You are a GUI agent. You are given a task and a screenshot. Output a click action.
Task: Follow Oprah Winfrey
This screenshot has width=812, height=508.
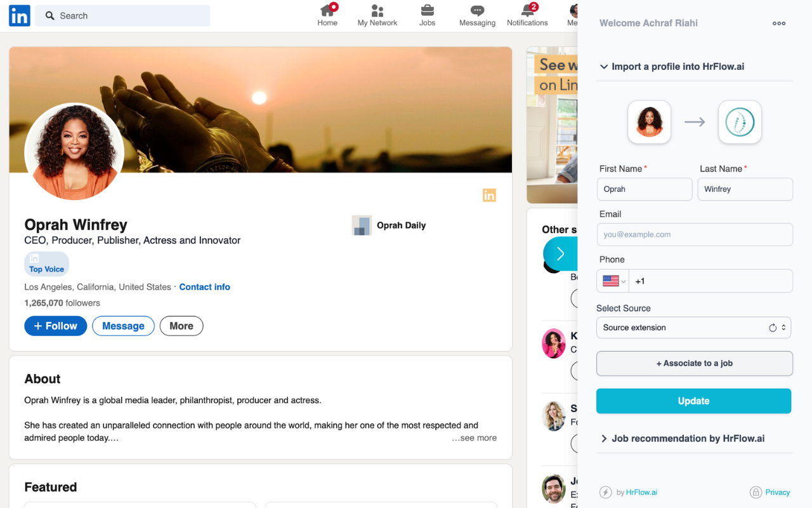(x=56, y=326)
